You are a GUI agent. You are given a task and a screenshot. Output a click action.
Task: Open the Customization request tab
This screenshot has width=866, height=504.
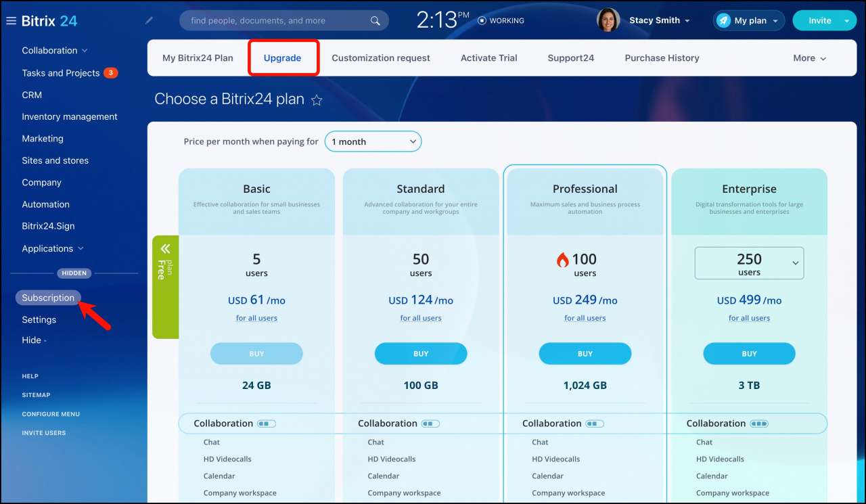tap(381, 58)
